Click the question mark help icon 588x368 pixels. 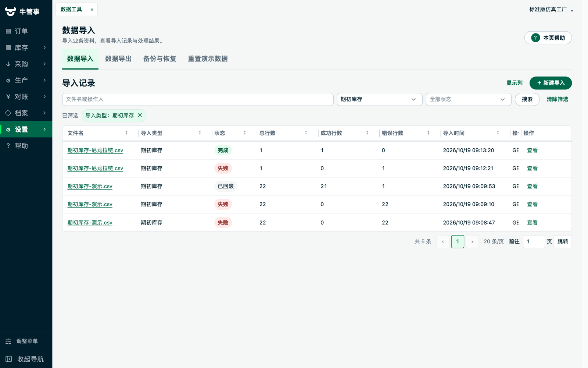pos(535,38)
